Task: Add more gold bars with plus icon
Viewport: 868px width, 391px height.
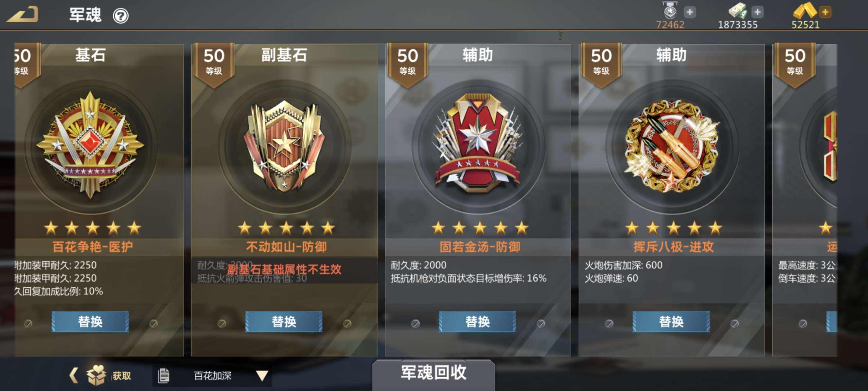Action: click(825, 12)
